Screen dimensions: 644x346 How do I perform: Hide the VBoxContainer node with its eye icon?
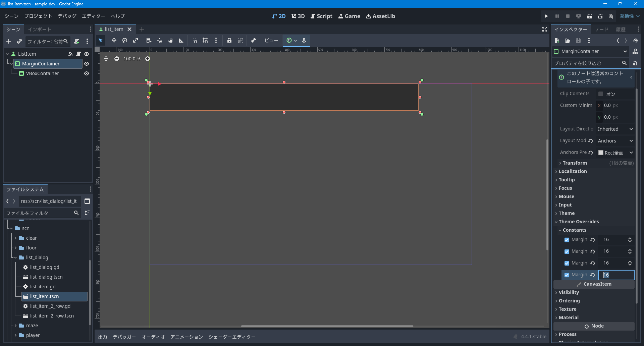tap(87, 73)
